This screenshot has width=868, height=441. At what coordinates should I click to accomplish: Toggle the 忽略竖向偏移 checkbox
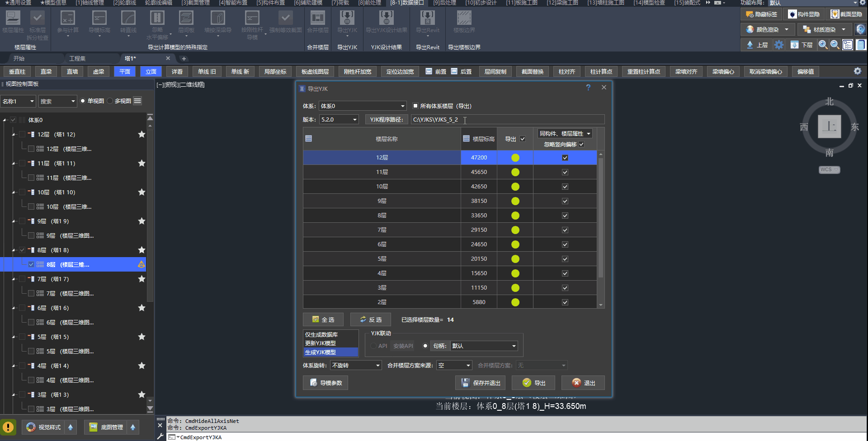[582, 145]
